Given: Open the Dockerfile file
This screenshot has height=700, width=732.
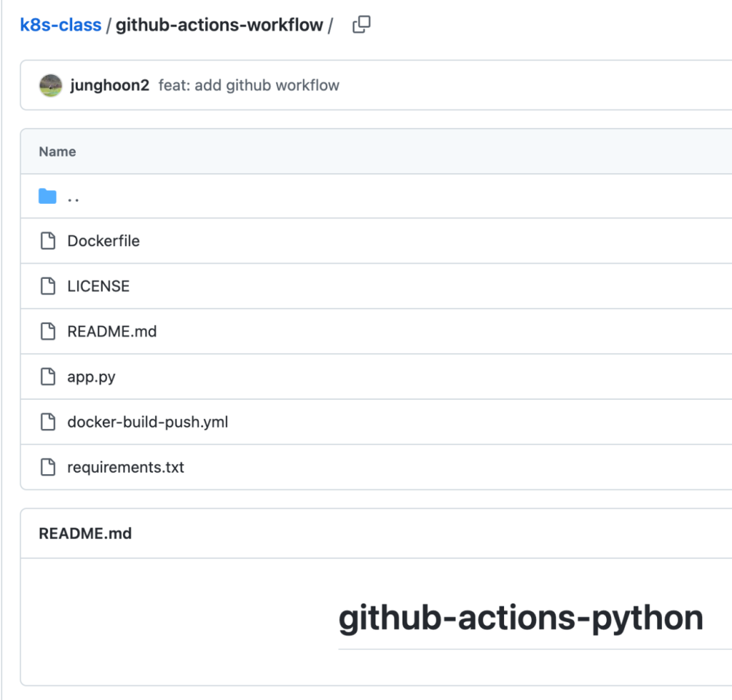Looking at the screenshot, I should click(x=103, y=241).
